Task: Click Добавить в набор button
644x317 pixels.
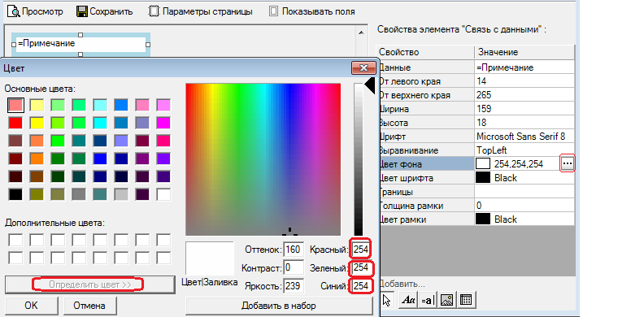Action: (x=278, y=306)
